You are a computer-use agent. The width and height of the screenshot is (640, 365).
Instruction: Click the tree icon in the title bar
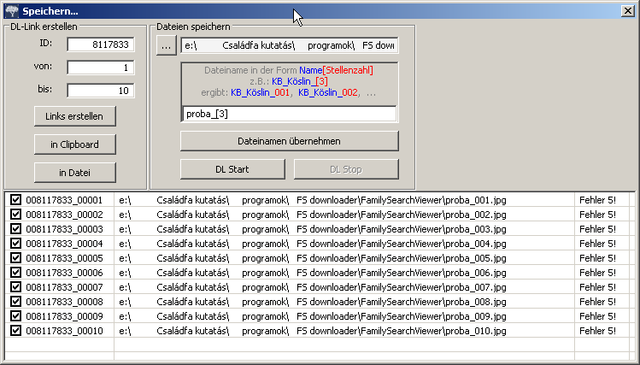pyautogui.click(x=12, y=11)
